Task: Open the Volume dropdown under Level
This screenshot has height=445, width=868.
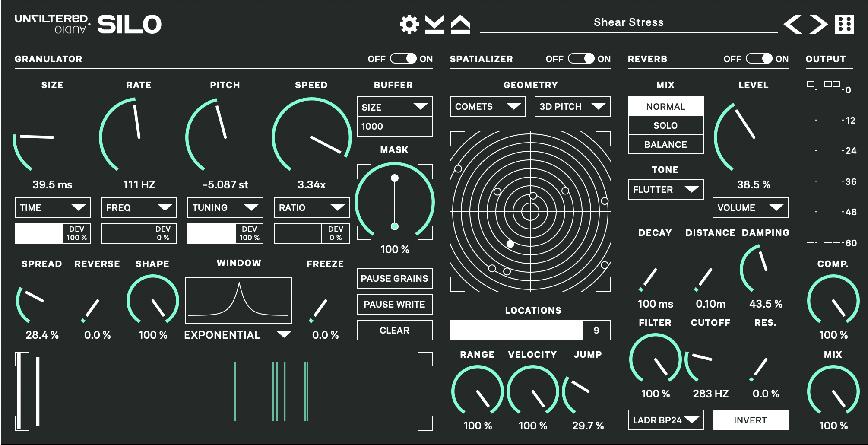Action: 750,207
